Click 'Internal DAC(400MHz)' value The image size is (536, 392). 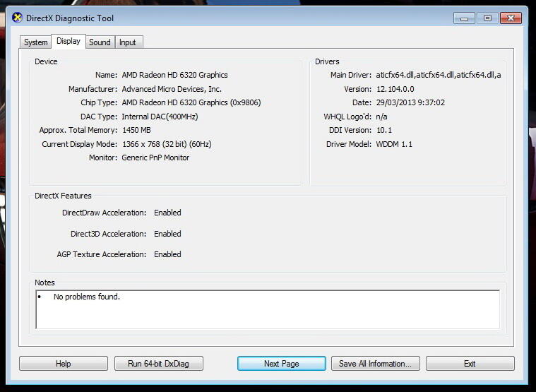(160, 117)
